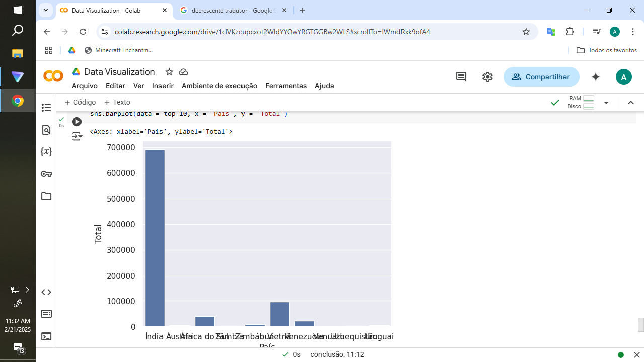Open the Windows notification center
Viewport: 644px width, 362px height.
click(18, 348)
